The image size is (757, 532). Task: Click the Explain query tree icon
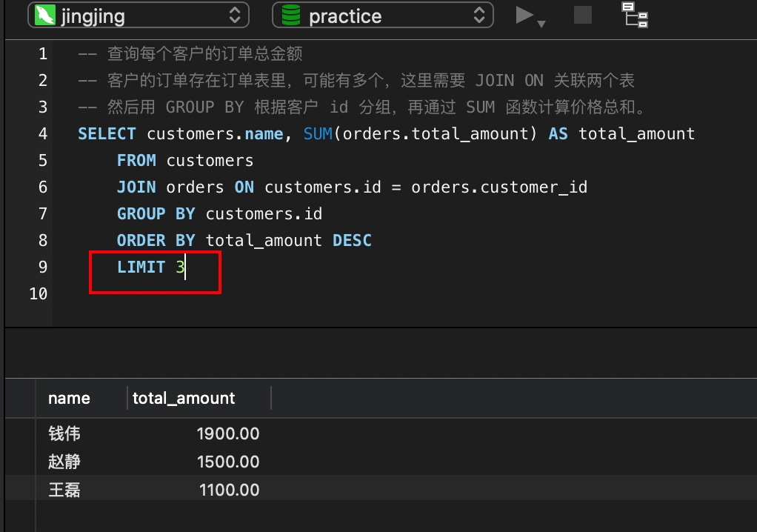click(x=635, y=15)
